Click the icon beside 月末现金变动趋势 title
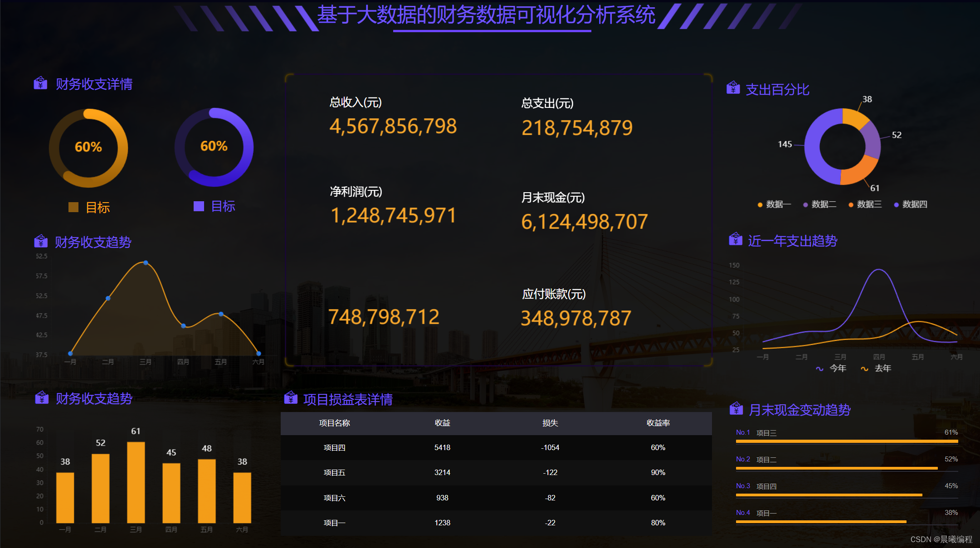 pos(736,409)
